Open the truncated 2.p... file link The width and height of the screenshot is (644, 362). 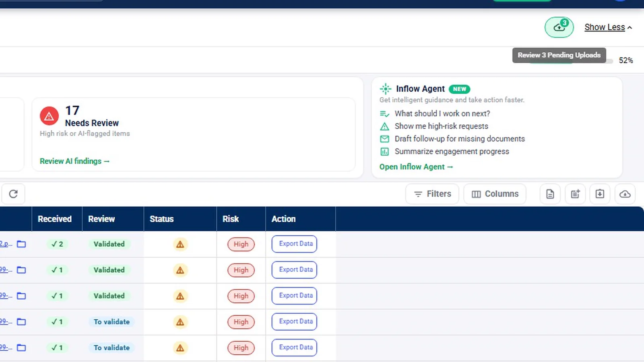coord(6,244)
